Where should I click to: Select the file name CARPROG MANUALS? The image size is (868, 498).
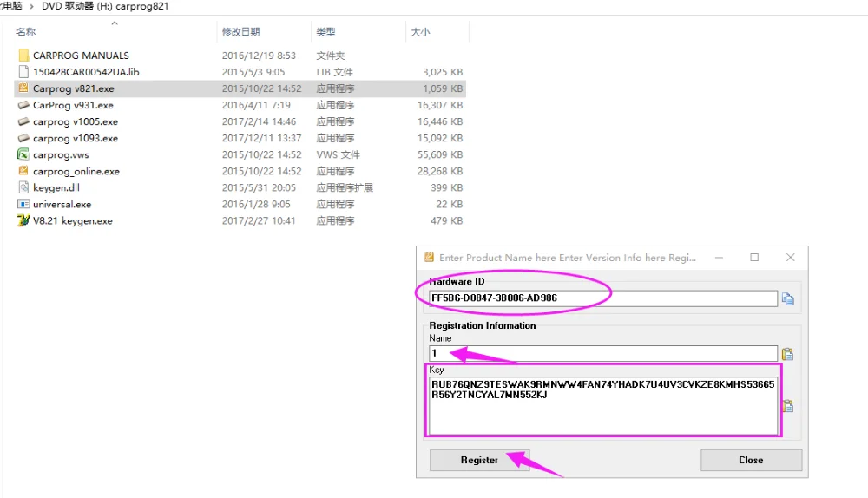(81, 56)
